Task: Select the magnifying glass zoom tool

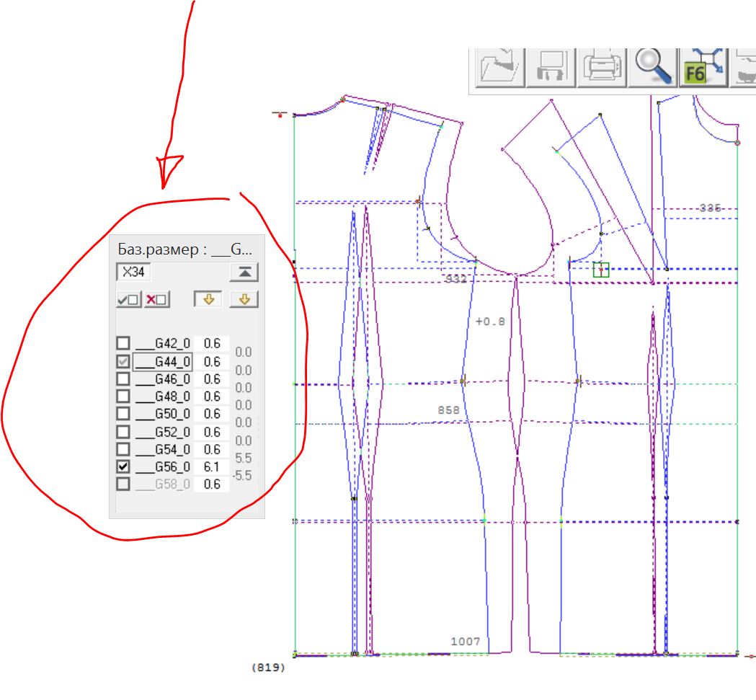Action: 653,68
